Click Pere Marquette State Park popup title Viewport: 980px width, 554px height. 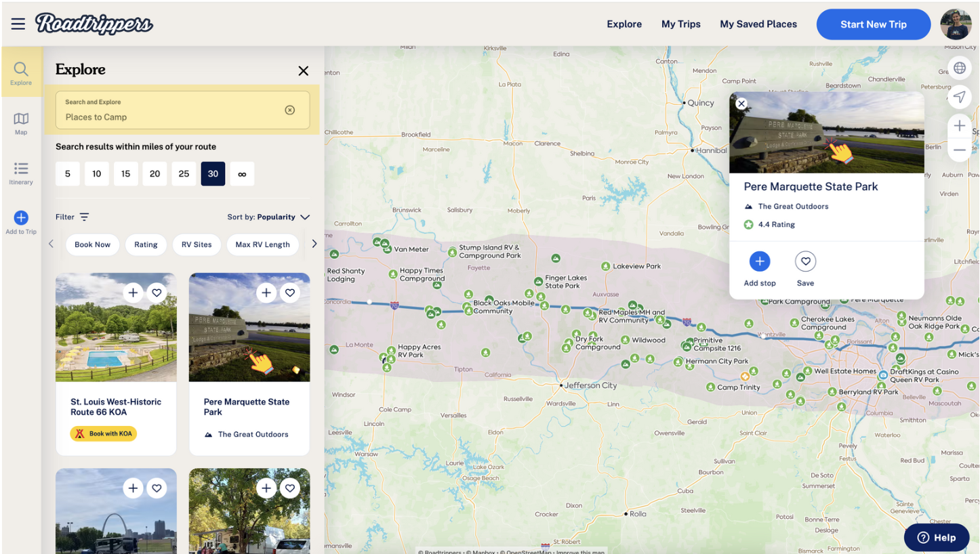point(811,186)
